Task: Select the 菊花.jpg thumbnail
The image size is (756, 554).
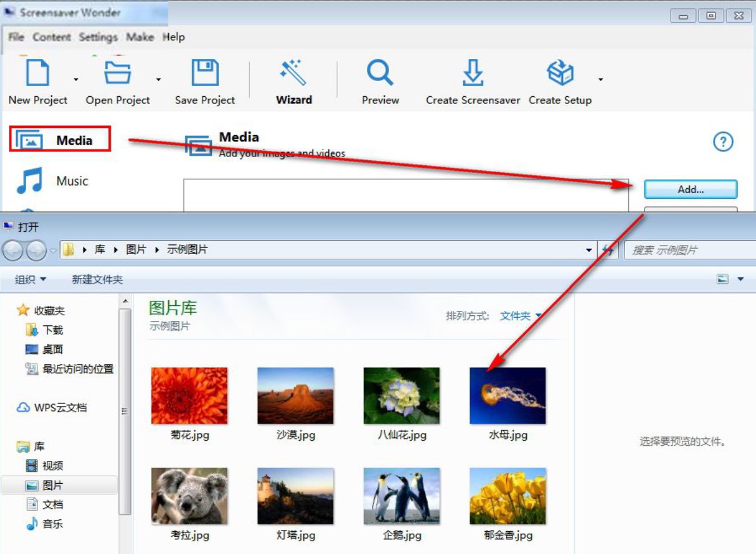Action: point(189,395)
